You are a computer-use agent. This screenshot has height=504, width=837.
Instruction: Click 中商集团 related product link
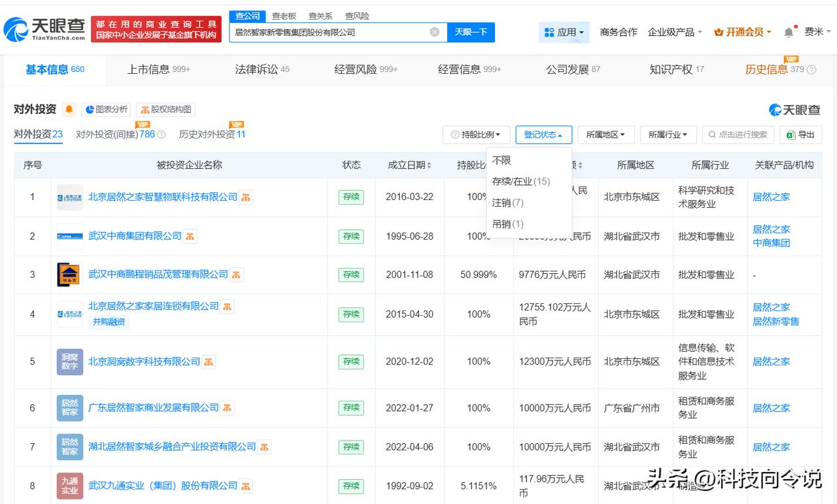click(771, 243)
